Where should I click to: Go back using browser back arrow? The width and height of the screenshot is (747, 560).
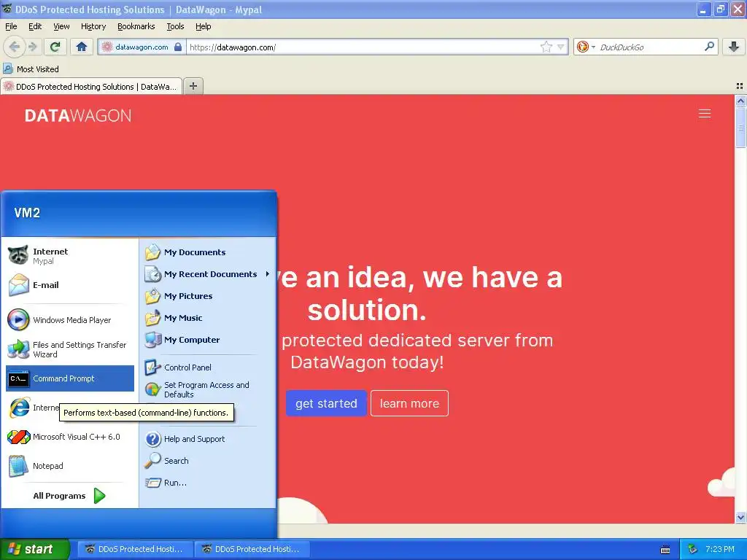point(15,47)
